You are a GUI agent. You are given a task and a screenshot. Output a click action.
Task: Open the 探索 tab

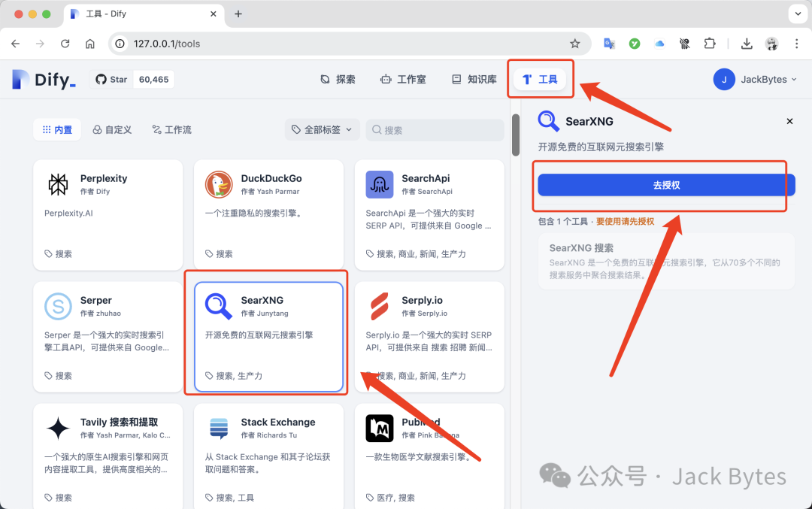338,79
